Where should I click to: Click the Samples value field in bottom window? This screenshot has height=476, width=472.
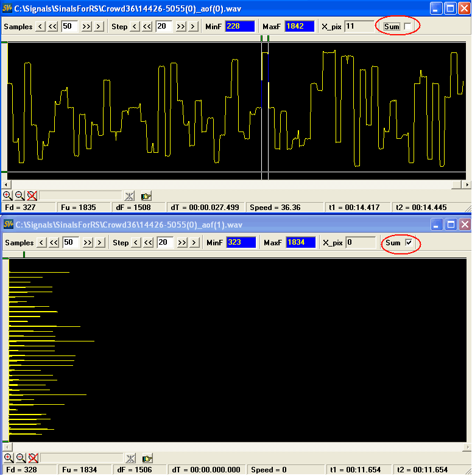[70, 243]
